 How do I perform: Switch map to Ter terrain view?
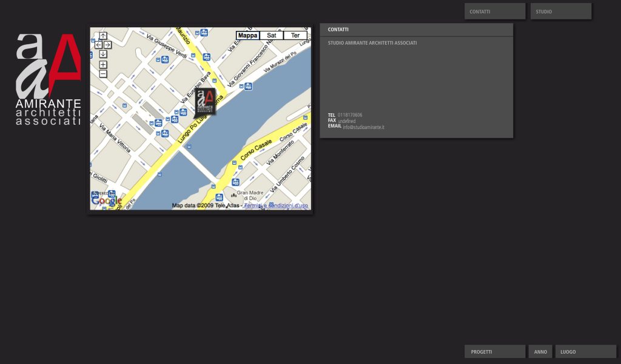(x=295, y=36)
